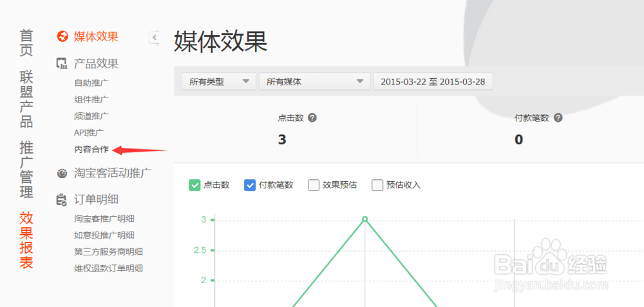Screen dimensions: 644x307
Task: Go to the 首页 tab
Action: [x=26, y=43]
